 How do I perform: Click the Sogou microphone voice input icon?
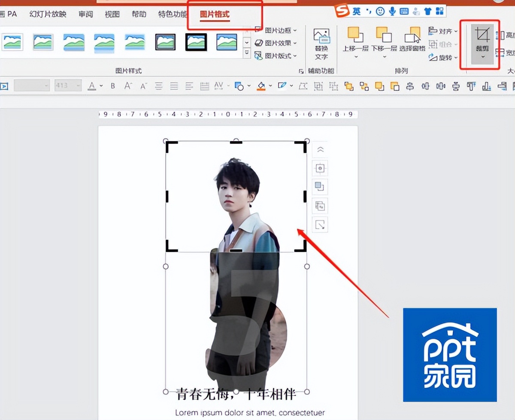point(392,12)
